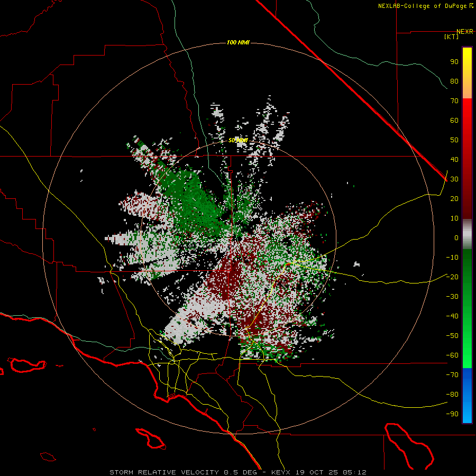Click the -40 value on the velocity scale

point(452,316)
